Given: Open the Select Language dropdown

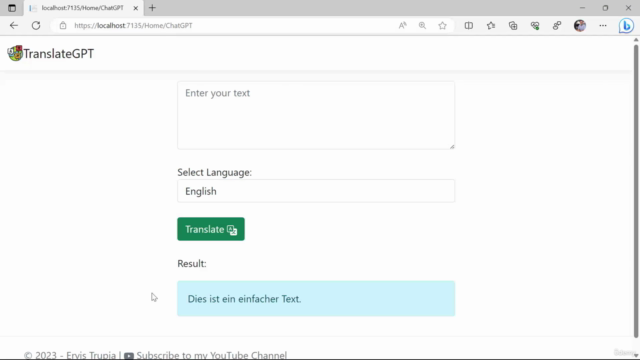Looking at the screenshot, I should click(x=316, y=191).
